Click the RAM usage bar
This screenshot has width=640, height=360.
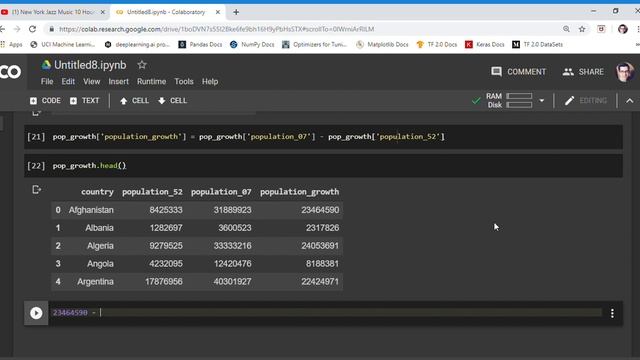tap(519, 96)
